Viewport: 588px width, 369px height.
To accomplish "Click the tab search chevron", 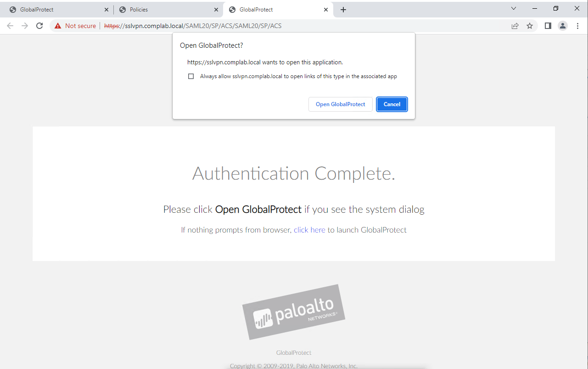I will click(x=513, y=8).
